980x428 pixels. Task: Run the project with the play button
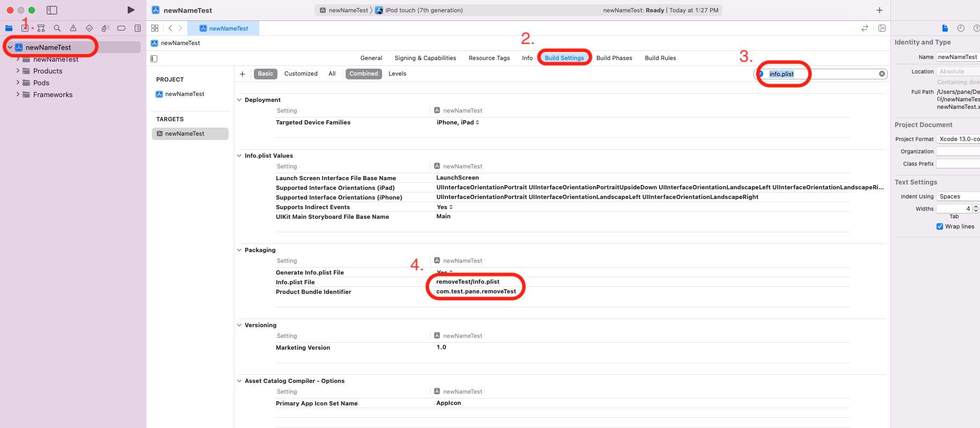(x=131, y=10)
